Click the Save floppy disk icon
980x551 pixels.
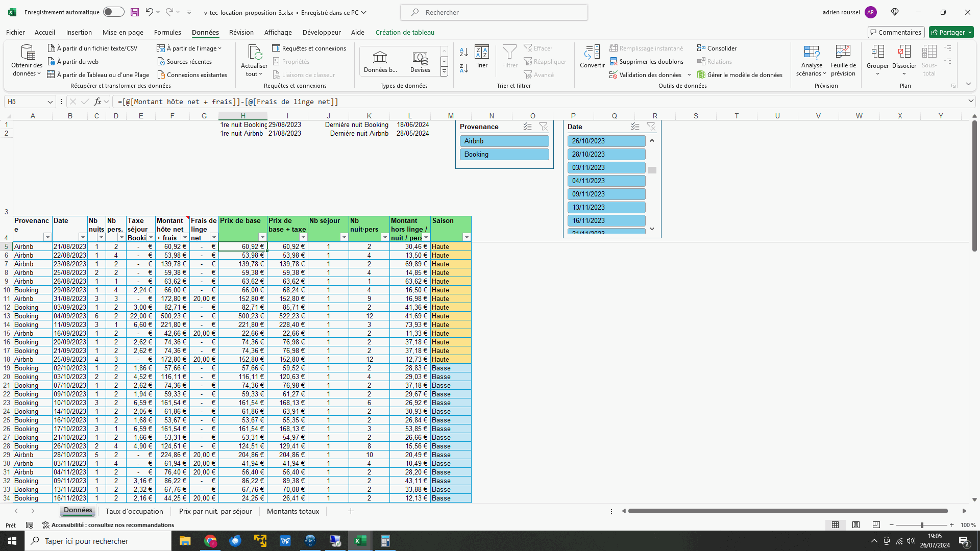coord(135,12)
